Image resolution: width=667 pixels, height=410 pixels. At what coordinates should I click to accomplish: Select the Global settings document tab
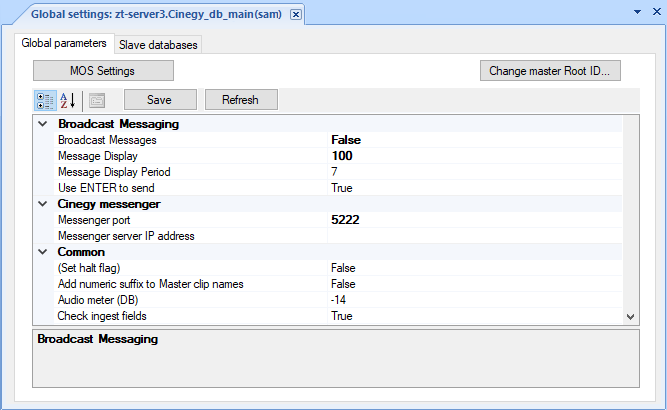click(156, 14)
